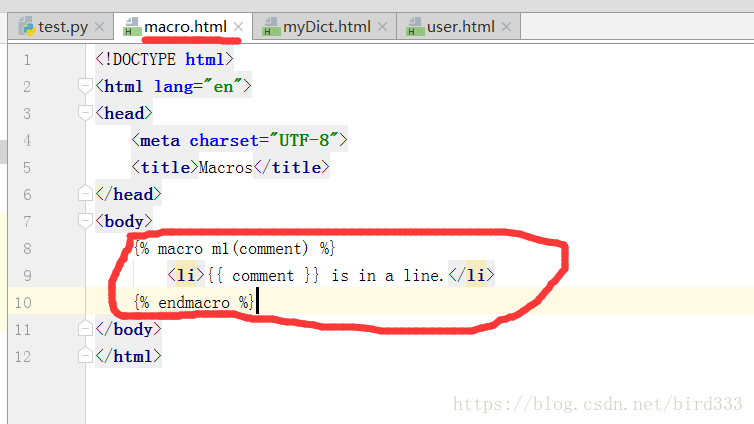The image size is (754, 424).
Task: Place cursor in '<!DOCTYPE html>' text
Action: 164,60
